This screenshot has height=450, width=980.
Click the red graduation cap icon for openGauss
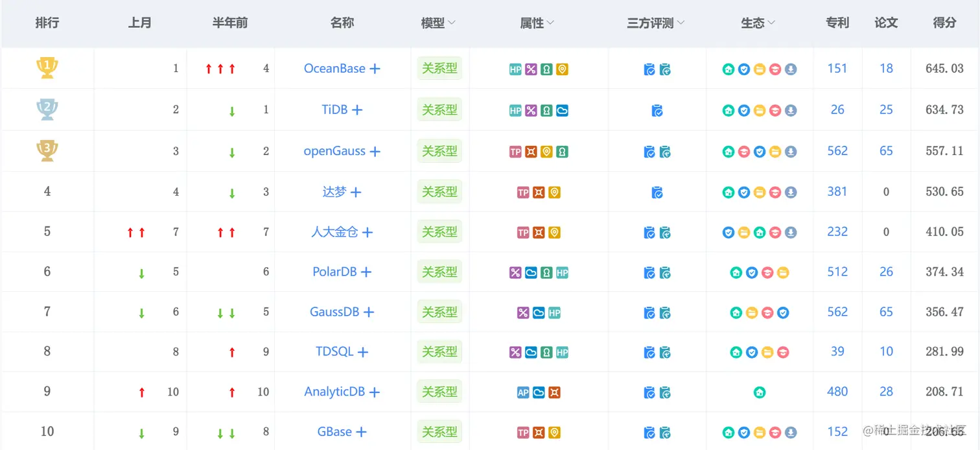point(744,152)
